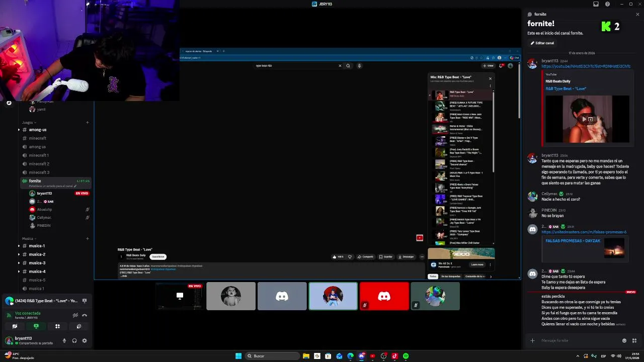Open FALSAS PROMESAS - DAYZAK embed title
This screenshot has height=362, width=644.
point(573,241)
